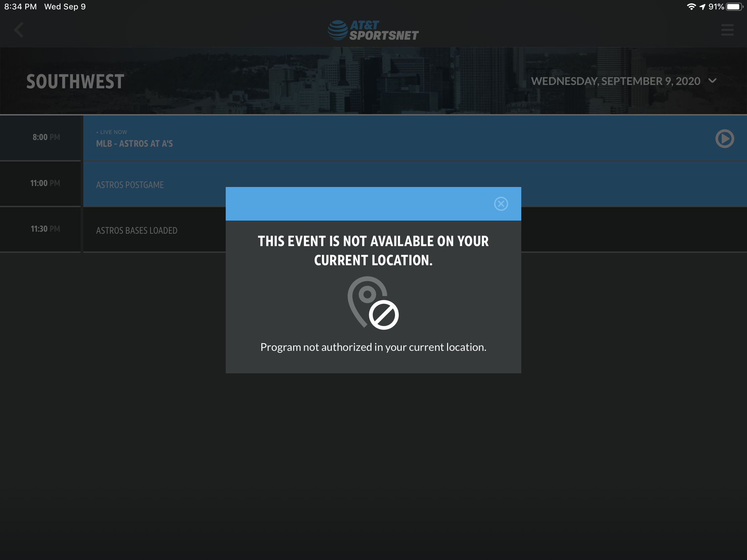Expand the date dropdown chevron
Viewport: 747px width, 560px height.
coord(712,81)
